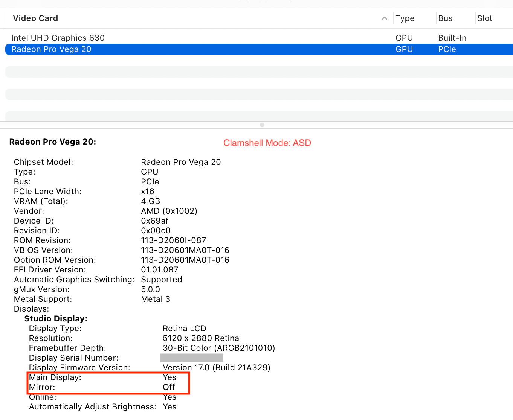Screen dimensions: 513x420
Task: Click the display type value "Retina LCD"
Action: click(185, 329)
